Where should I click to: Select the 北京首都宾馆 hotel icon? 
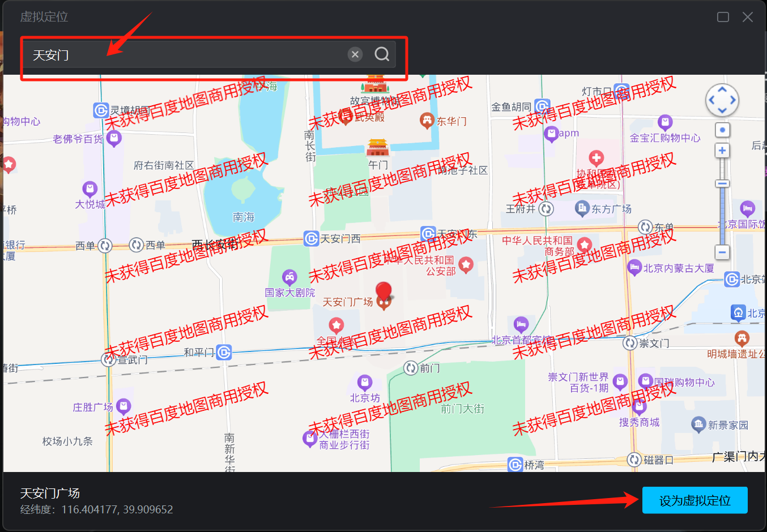pos(521,324)
